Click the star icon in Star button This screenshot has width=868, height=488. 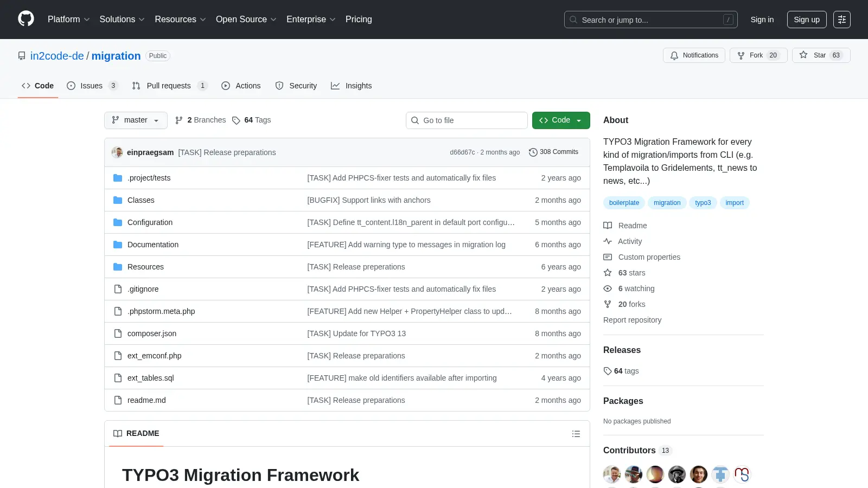click(803, 55)
